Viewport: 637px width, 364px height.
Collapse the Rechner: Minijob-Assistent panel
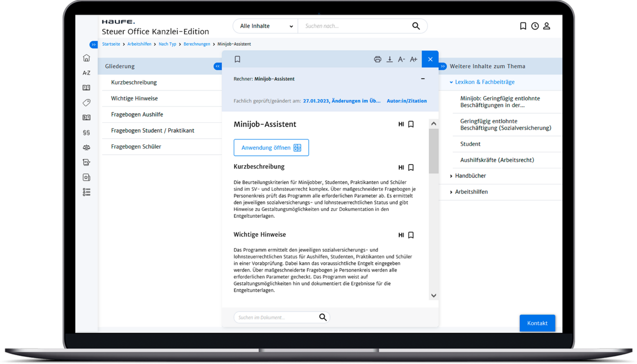[x=423, y=78]
